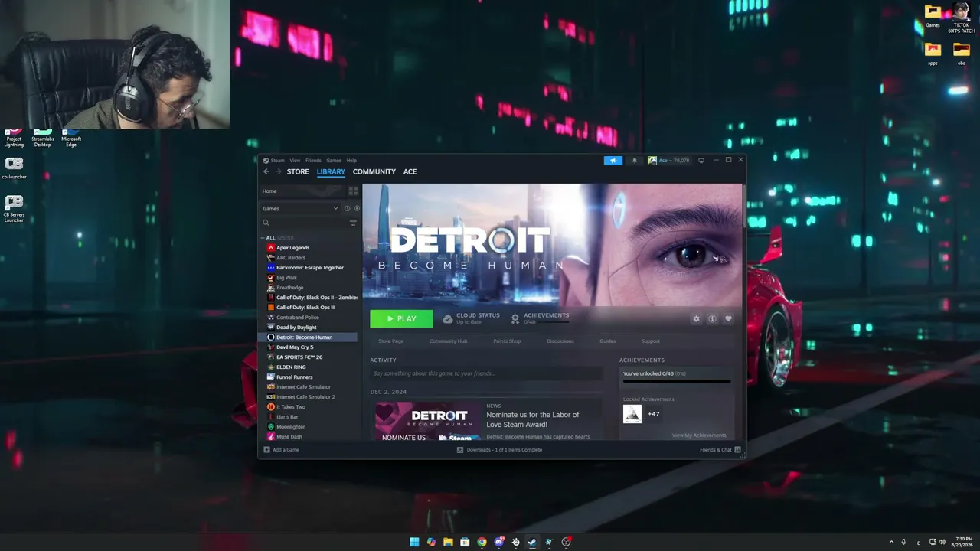Screen dimensions: 980x551
Task: Open Discussions link
Action: pos(560,341)
